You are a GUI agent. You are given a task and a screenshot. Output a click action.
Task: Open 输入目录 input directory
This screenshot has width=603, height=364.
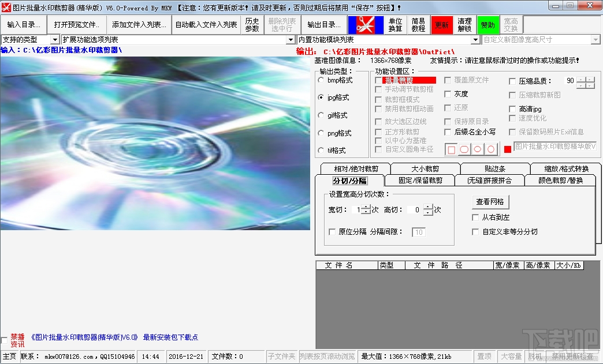24,25
